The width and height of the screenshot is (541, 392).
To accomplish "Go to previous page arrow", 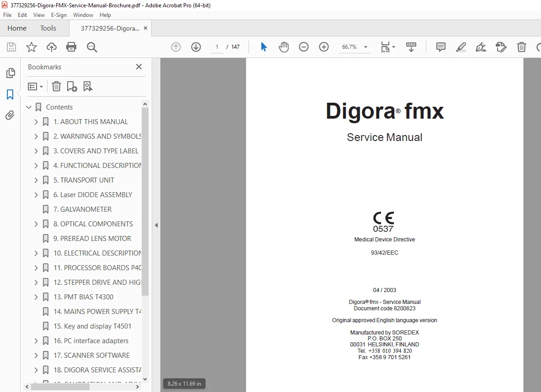I will 176,47.
